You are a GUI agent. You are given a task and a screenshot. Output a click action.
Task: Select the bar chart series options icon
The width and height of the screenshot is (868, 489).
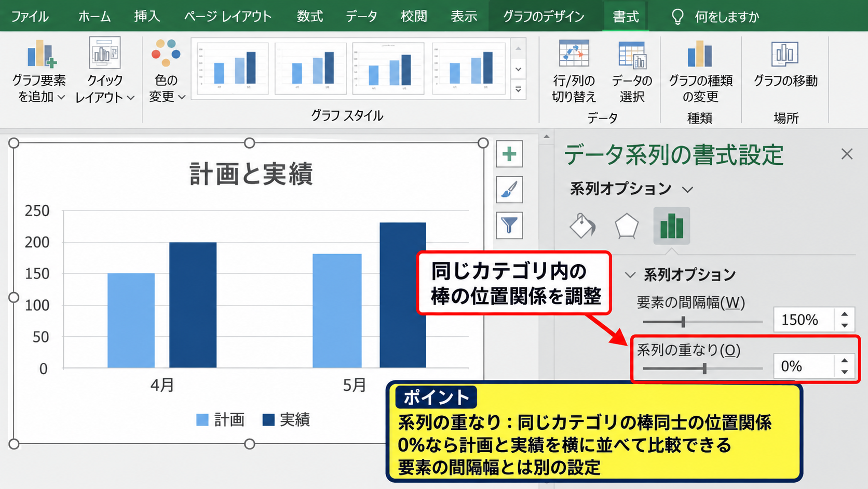[x=671, y=226]
